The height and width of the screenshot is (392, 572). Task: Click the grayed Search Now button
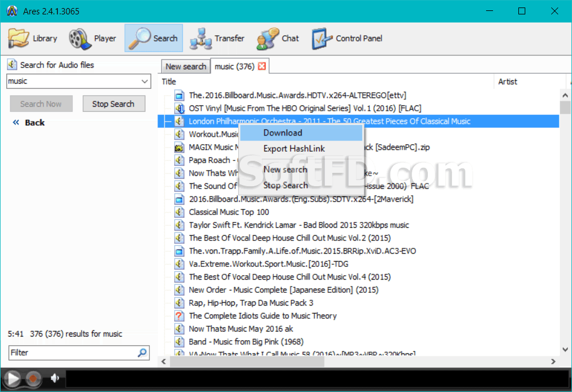(x=41, y=104)
